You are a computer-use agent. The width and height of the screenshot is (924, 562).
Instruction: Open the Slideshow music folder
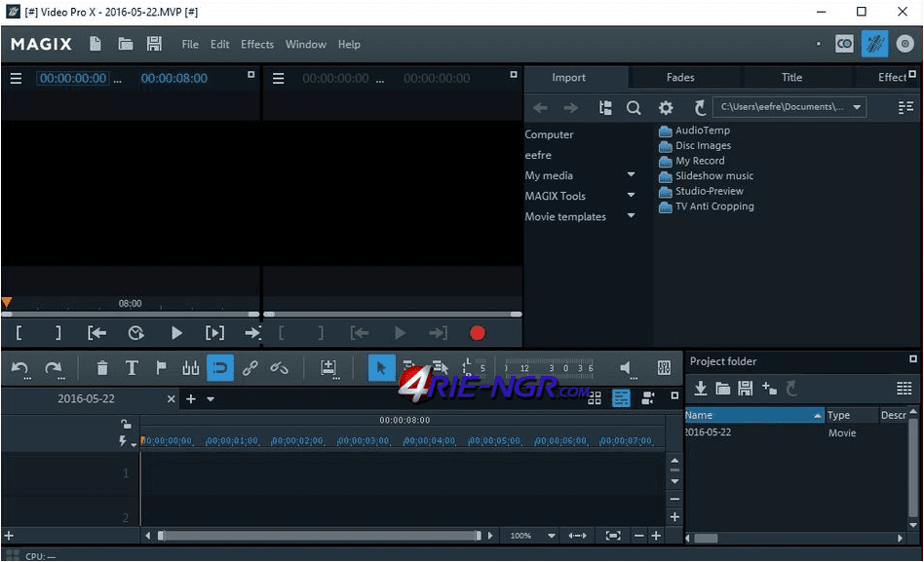pos(706,175)
